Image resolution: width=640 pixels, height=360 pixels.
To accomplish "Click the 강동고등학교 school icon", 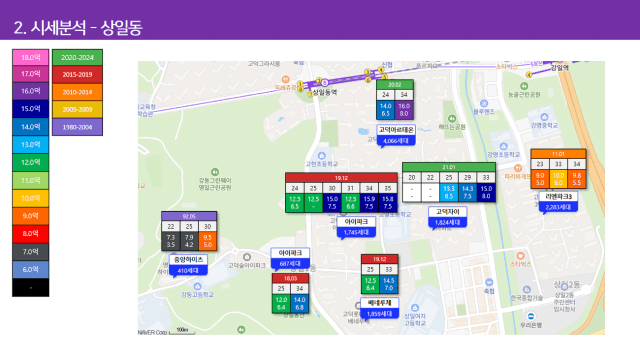I will pyautogui.click(x=198, y=286).
